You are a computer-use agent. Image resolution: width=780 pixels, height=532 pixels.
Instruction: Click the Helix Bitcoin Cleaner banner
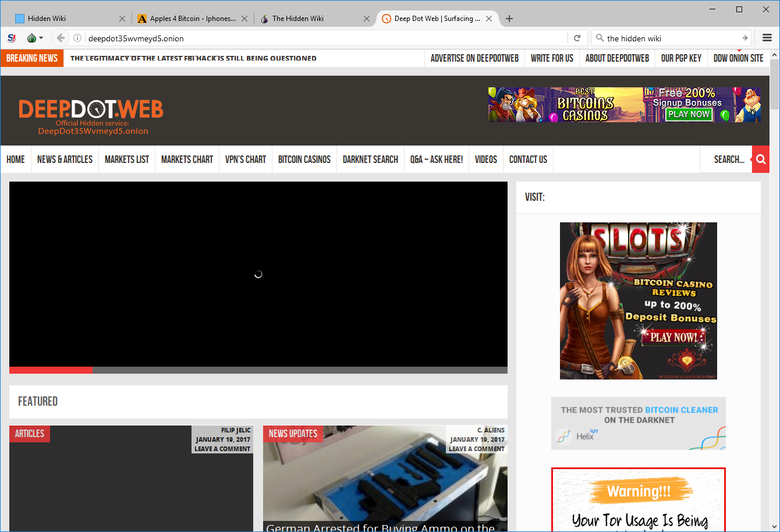639,423
